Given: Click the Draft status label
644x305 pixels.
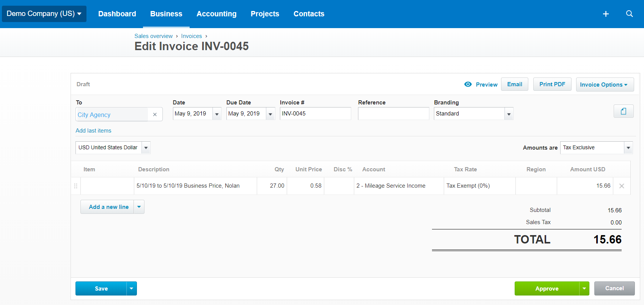Looking at the screenshot, I should point(83,84).
